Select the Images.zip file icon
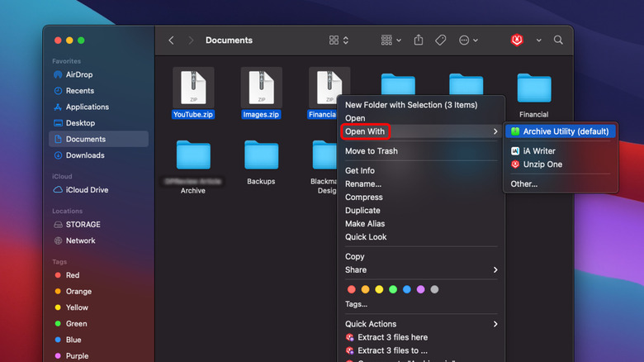The width and height of the screenshot is (644, 362). [261, 87]
